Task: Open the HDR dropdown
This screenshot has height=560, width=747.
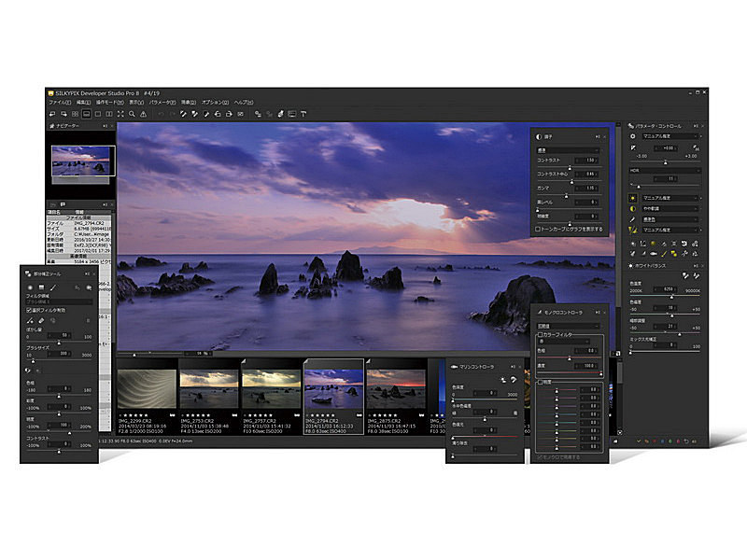Action: [665, 170]
